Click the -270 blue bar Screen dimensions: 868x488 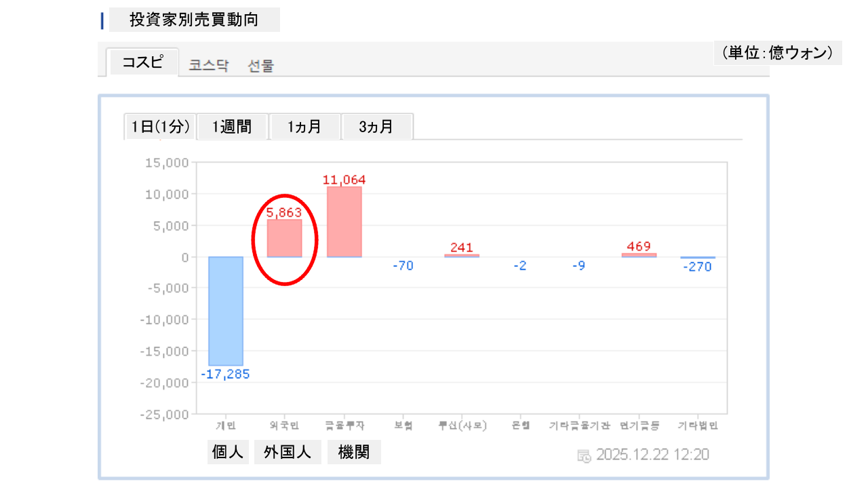point(698,258)
